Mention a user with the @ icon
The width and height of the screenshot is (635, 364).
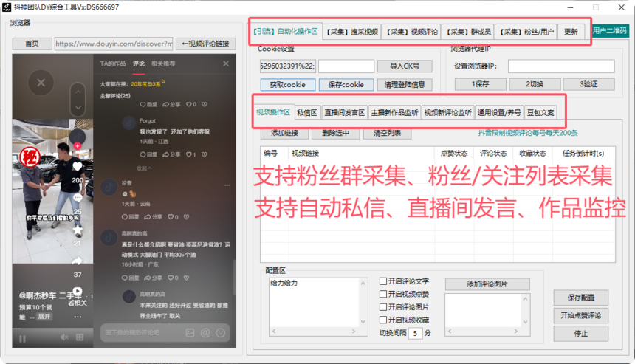click(205, 333)
